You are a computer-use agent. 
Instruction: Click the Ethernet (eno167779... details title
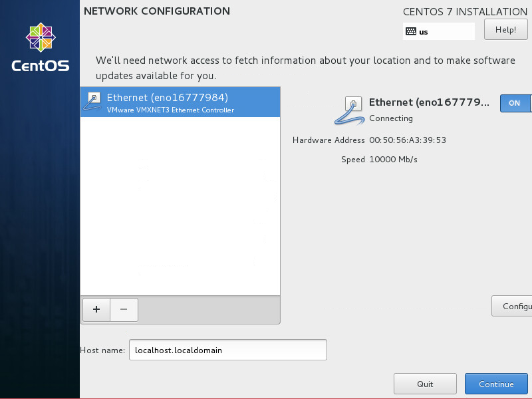click(x=429, y=102)
